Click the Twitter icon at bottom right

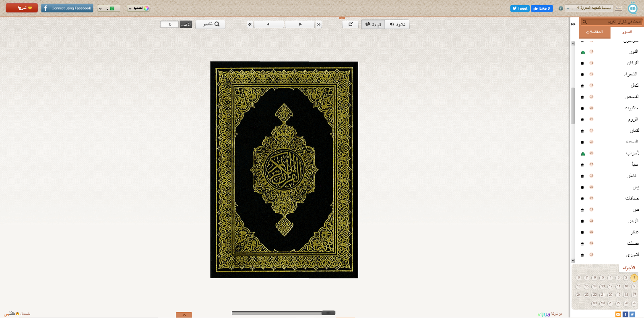click(632, 314)
